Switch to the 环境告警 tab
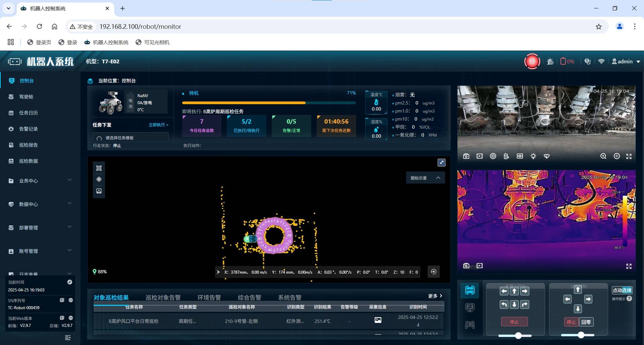The image size is (644, 345). tap(209, 297)
